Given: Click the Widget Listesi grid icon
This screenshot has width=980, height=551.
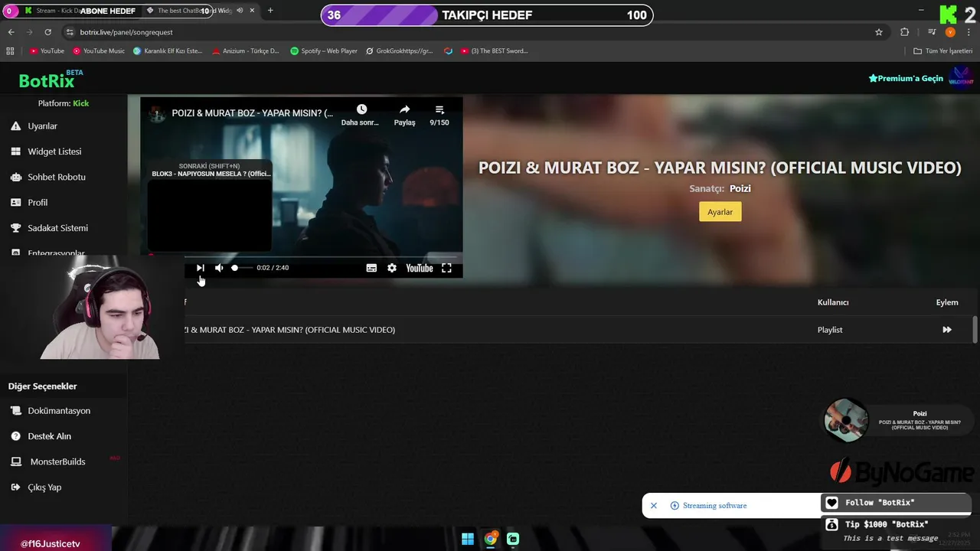Looking at the screenshot, I should point(15,152).
